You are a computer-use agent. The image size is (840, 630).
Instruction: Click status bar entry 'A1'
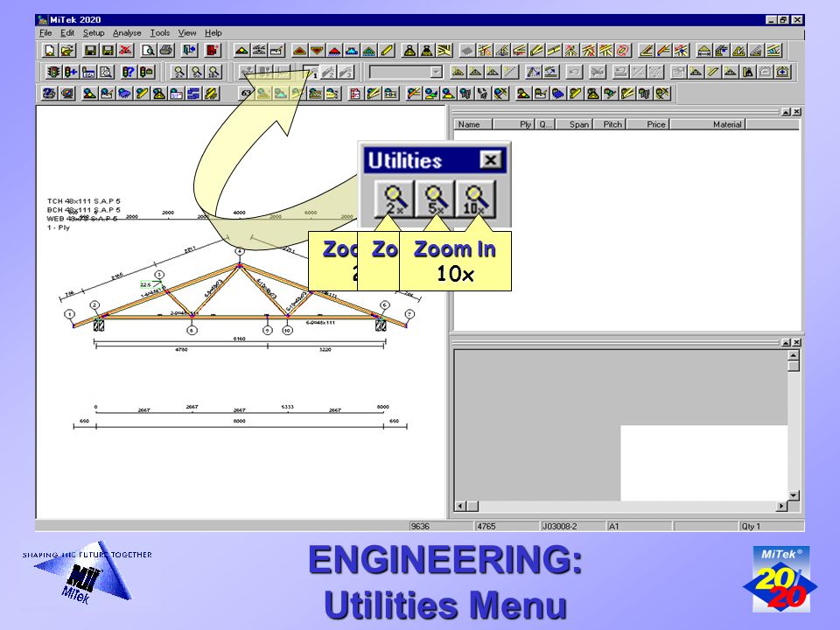click(x=614, y=526)
